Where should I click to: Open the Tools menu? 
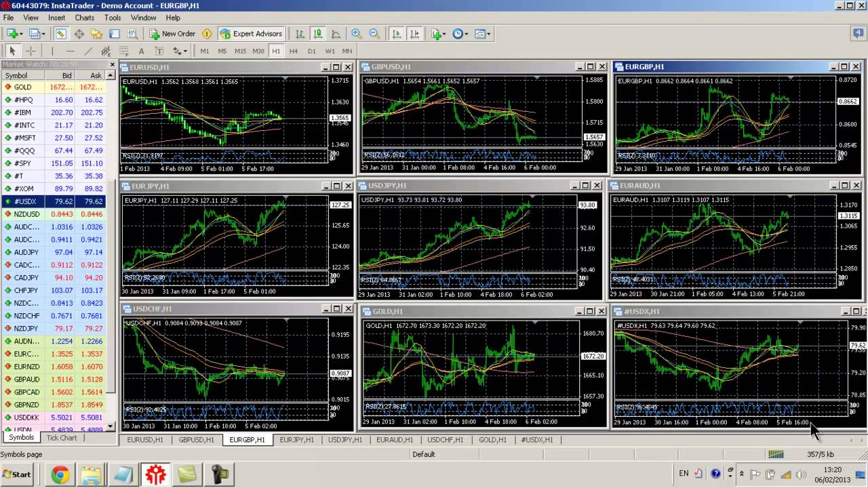coord(113,18)
